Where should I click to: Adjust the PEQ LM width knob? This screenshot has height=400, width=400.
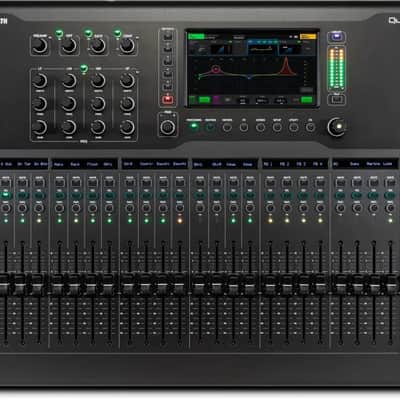[69, 81]
